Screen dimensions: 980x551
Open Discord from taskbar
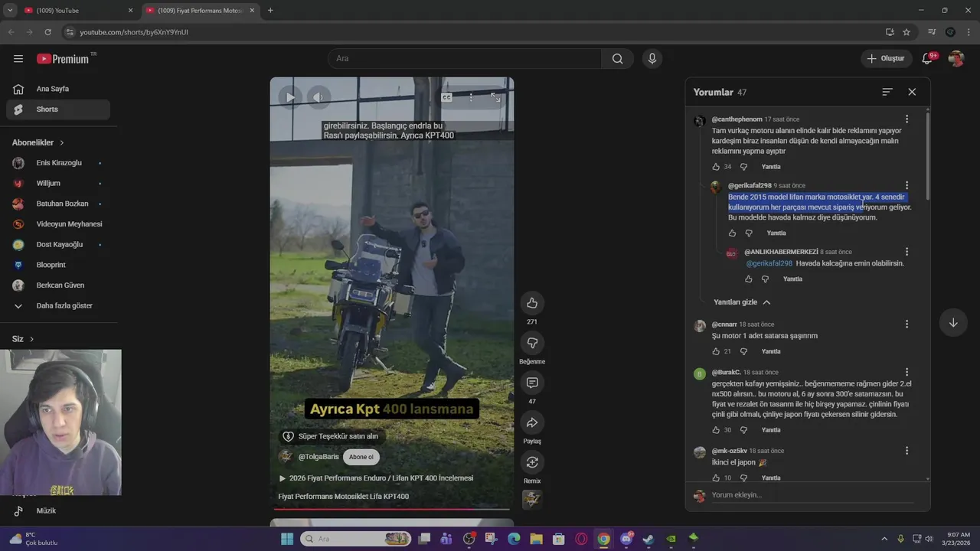pyautogui.click(x=626, y=539)
